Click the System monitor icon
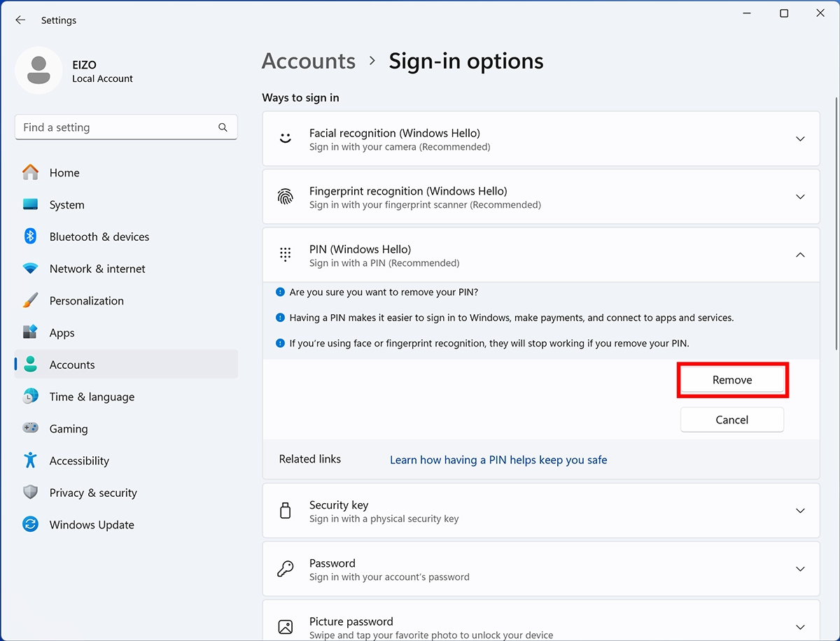Screen dimensions: 840x641 coord(30,204)
